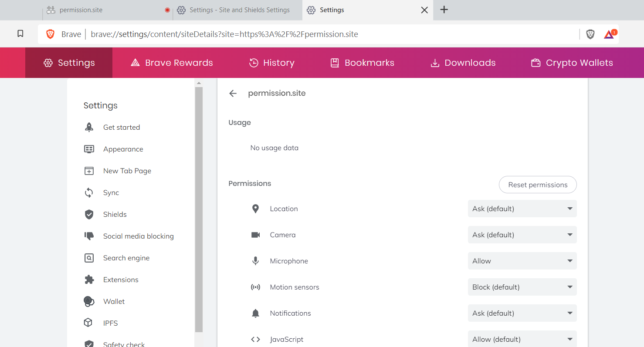Open Crypto Wallets in top navigation
The height and width of the screenshot is (347, 644).
[572, 63]
